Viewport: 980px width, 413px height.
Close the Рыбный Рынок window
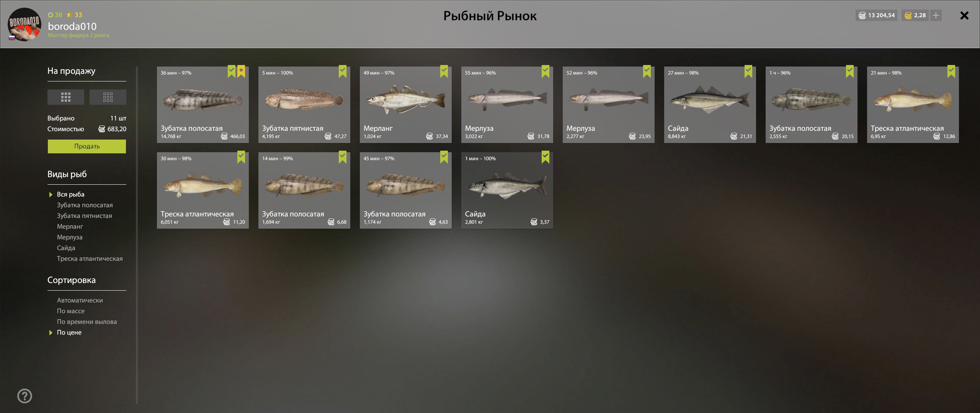[964, 15]
